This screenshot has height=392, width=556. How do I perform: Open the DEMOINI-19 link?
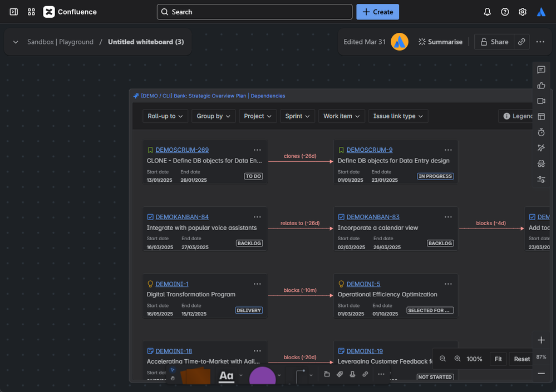(365, 351)
